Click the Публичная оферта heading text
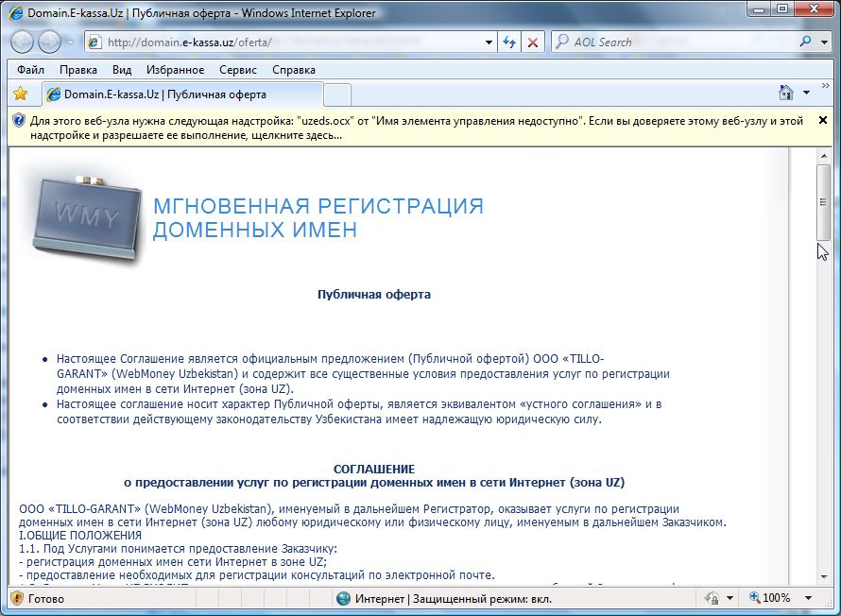 374,295
